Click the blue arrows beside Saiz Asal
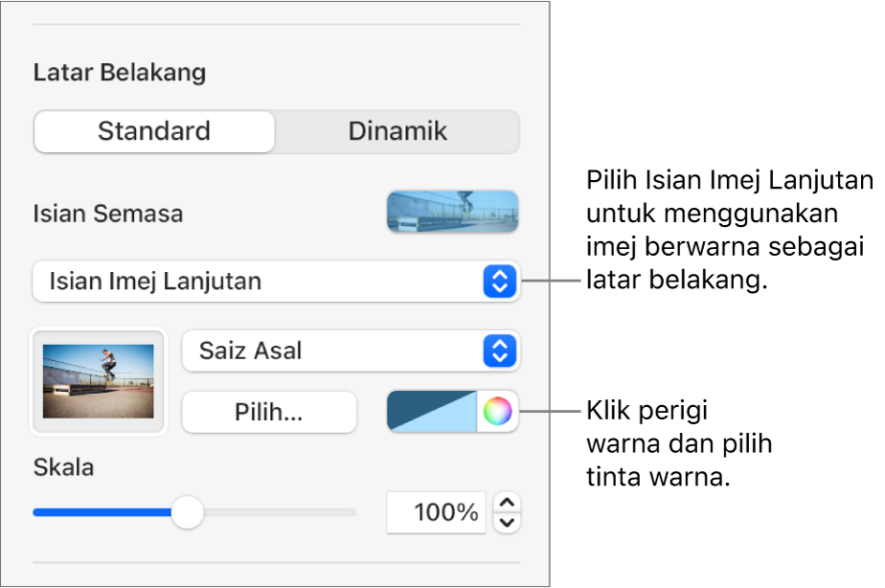 (498, 351)
